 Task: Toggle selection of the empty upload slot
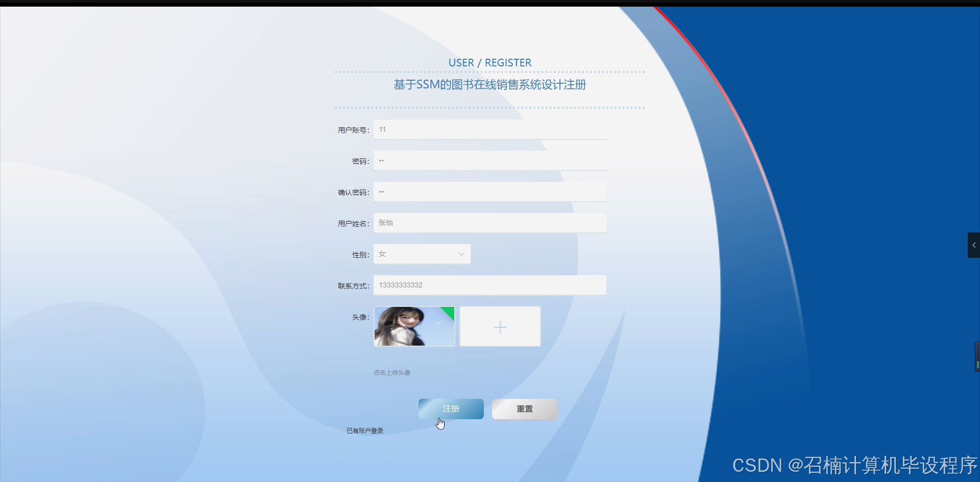coord(500,327)
